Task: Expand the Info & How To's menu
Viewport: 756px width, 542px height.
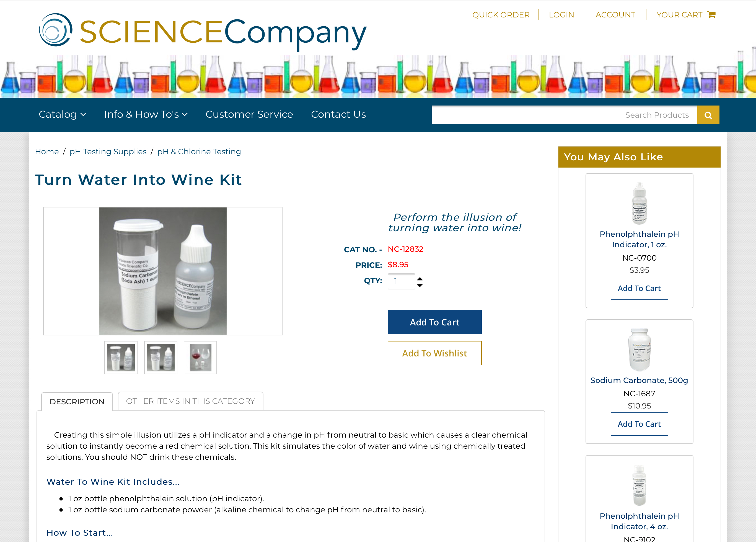Action: pos(146,114)
